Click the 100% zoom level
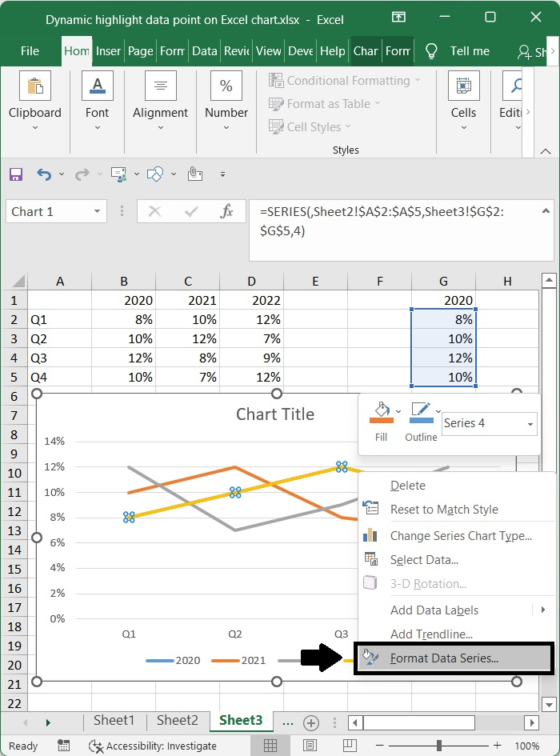 tap(526, 746)
